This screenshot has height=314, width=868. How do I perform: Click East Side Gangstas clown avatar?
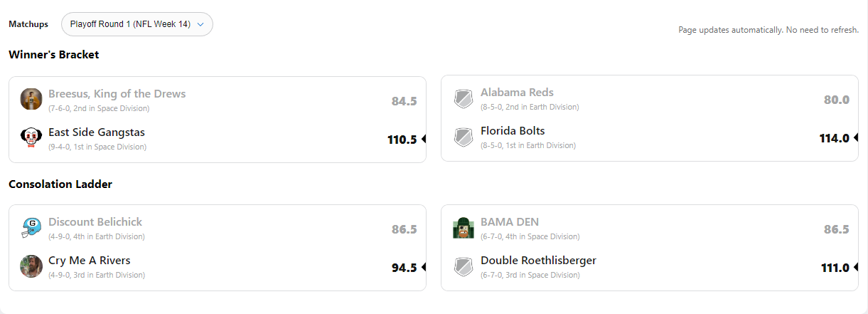pyautogui.click(x=31, y=137)
